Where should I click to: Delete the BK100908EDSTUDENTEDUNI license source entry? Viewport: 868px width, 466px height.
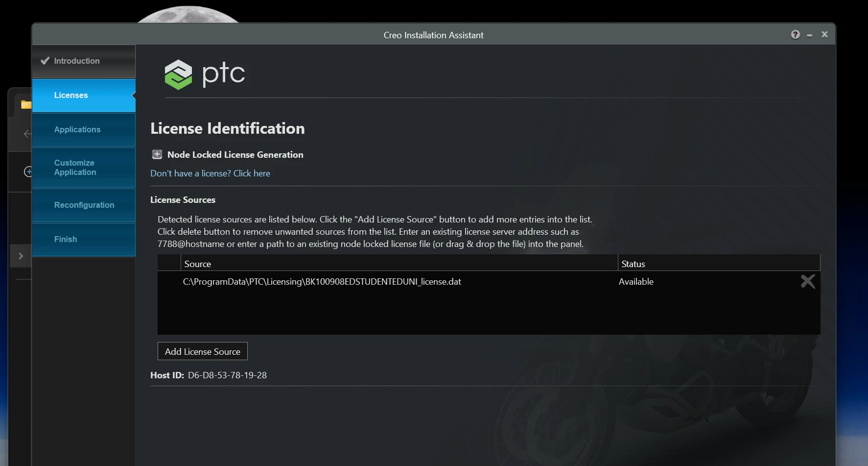pyautogui.click(x=808, y=281)
